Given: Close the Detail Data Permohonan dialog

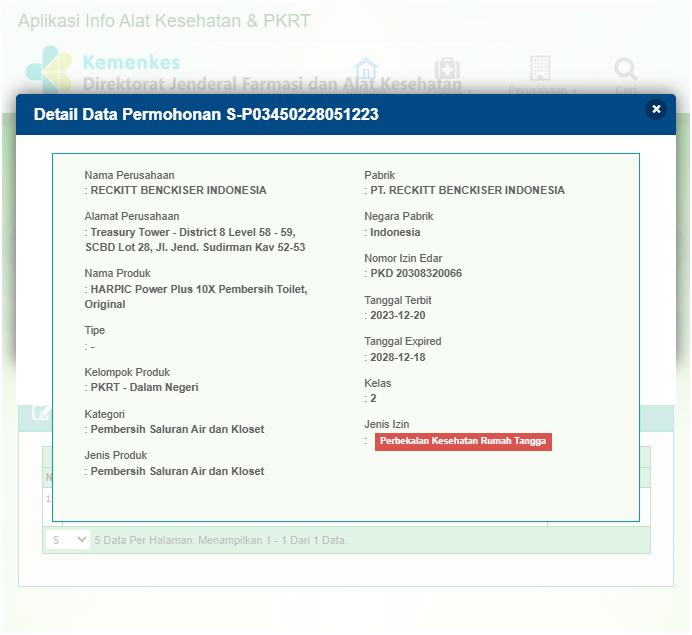Looking at the screenshot, I should point(656,110).
